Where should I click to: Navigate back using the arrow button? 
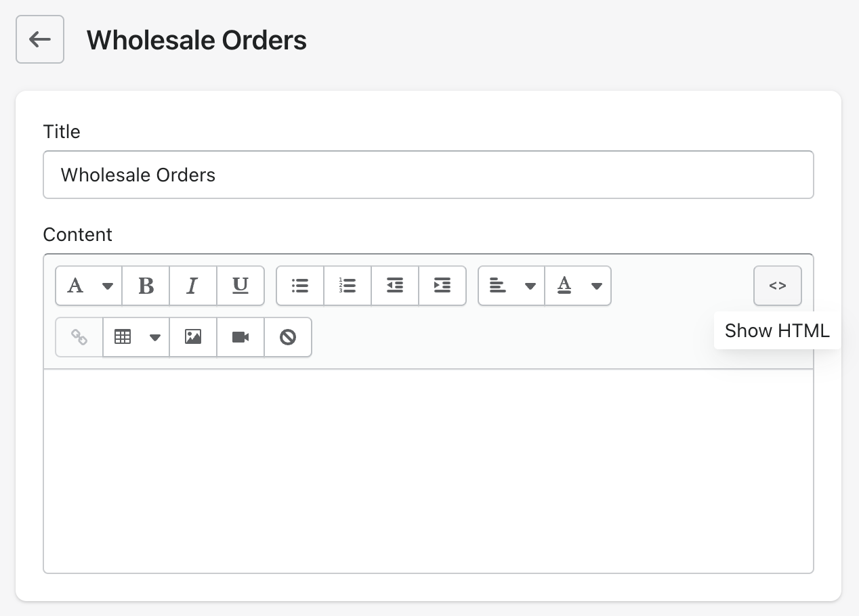coord(39,39)
